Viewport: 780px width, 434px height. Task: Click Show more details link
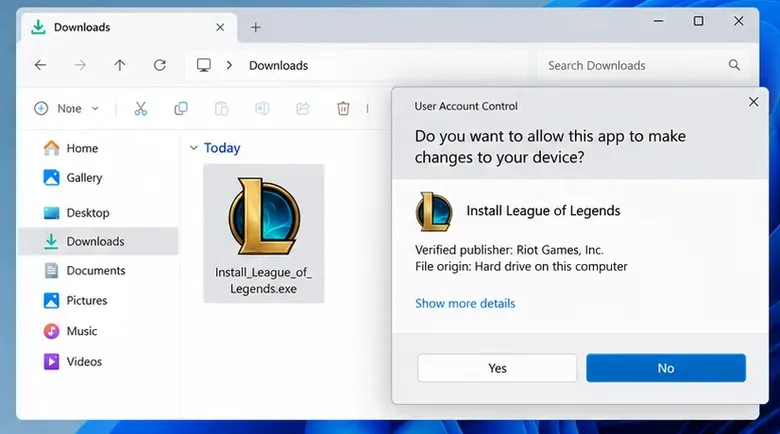[x=465, y=304]
